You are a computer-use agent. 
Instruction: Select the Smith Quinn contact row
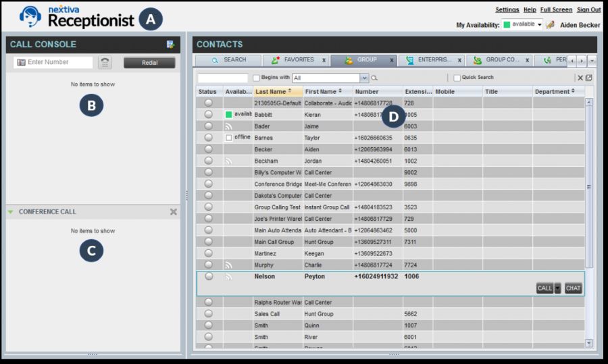pos(390,326)
